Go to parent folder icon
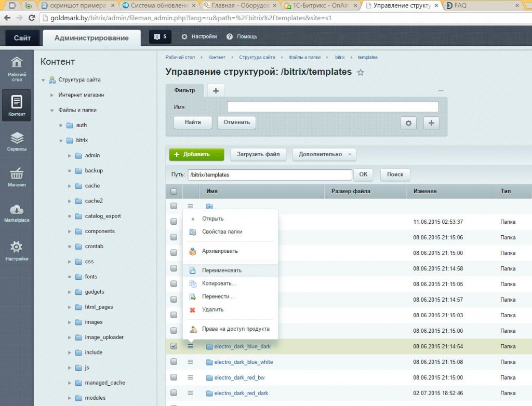This screenshot has height=406, width=532. [x=209, y=206]
